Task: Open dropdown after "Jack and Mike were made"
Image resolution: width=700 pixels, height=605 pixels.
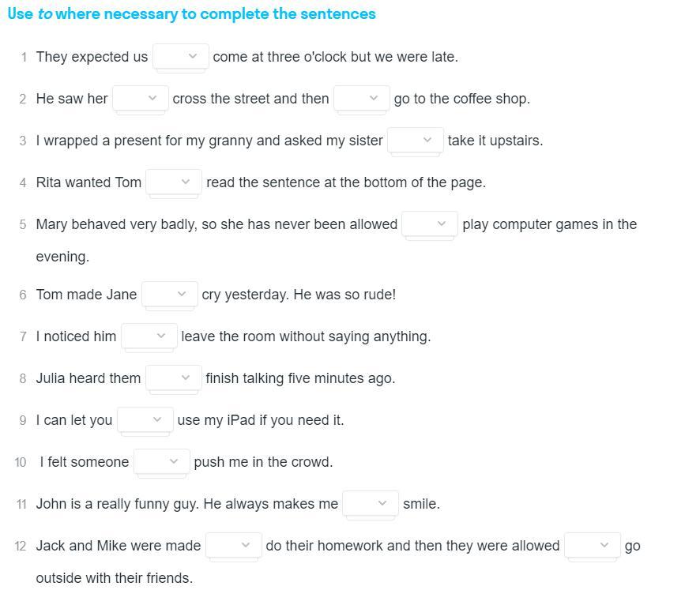Action: tap(233, 546)
